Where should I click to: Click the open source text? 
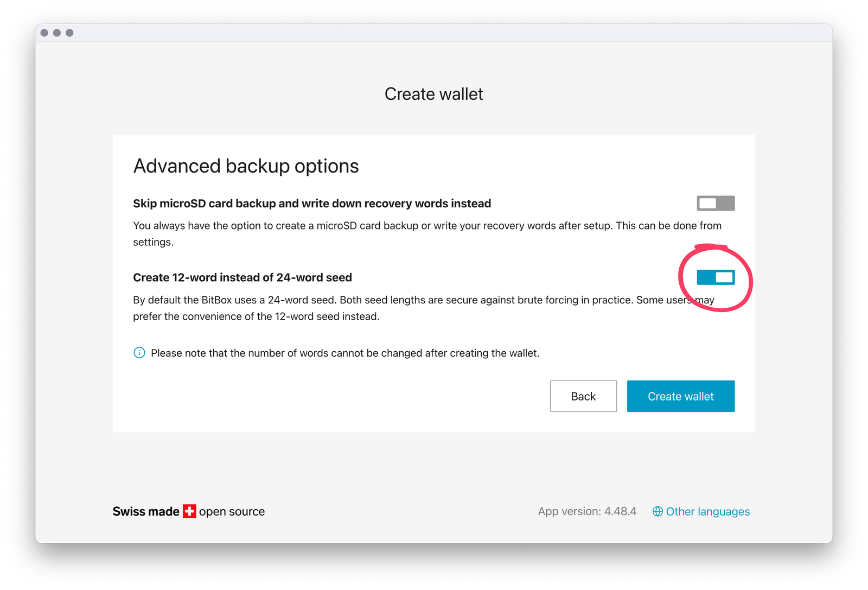pos(232,511)
